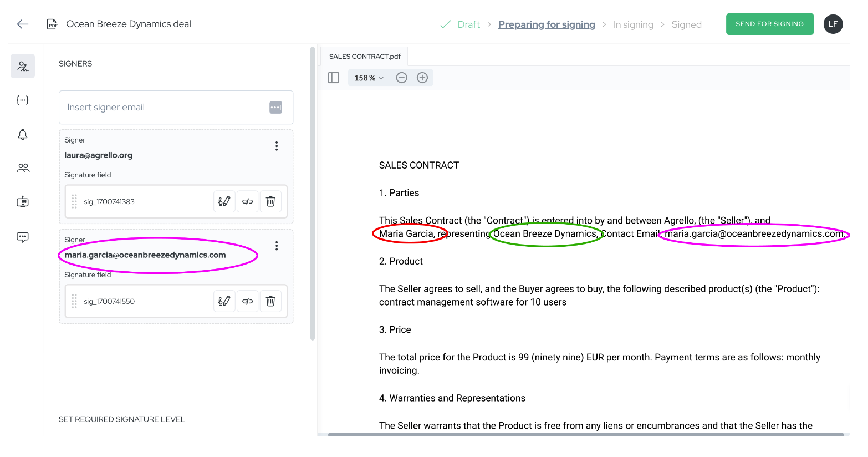Screen dimensions: 868x457
Task: Click the '4. Warranties and Representations' heading
Action: [x=452, y=398]
